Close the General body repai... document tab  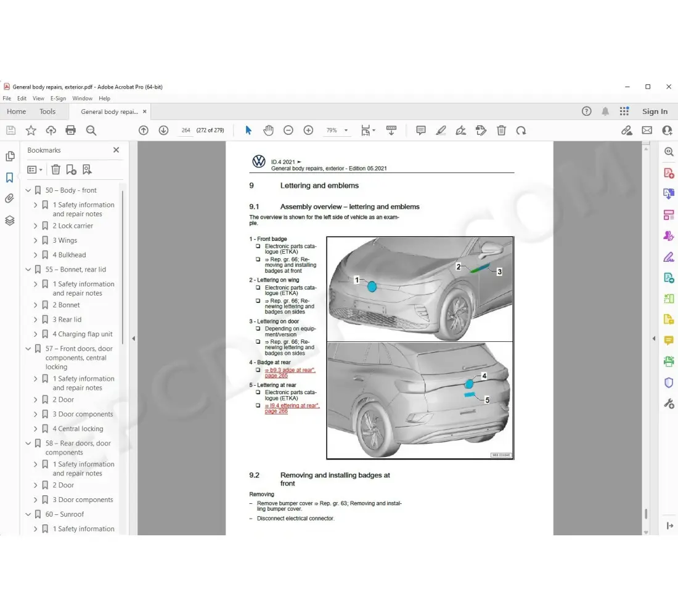click(x=145, y=111)
